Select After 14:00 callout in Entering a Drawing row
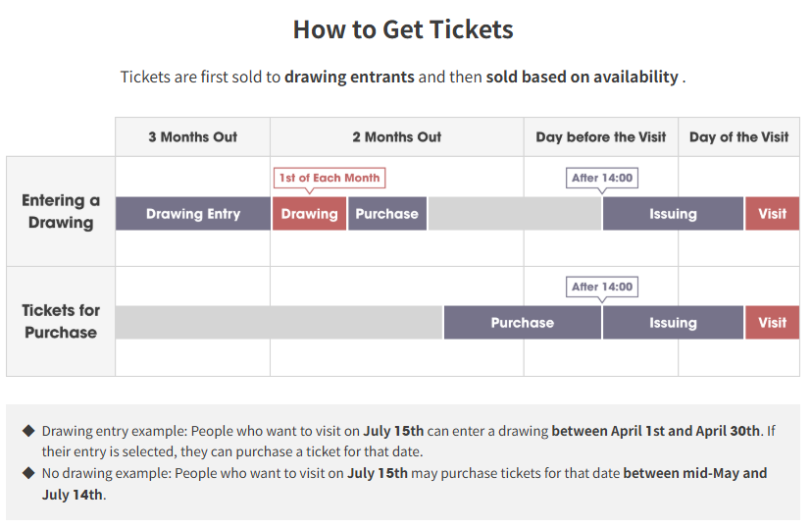The image size is (812, 528). tap(602, 178)
